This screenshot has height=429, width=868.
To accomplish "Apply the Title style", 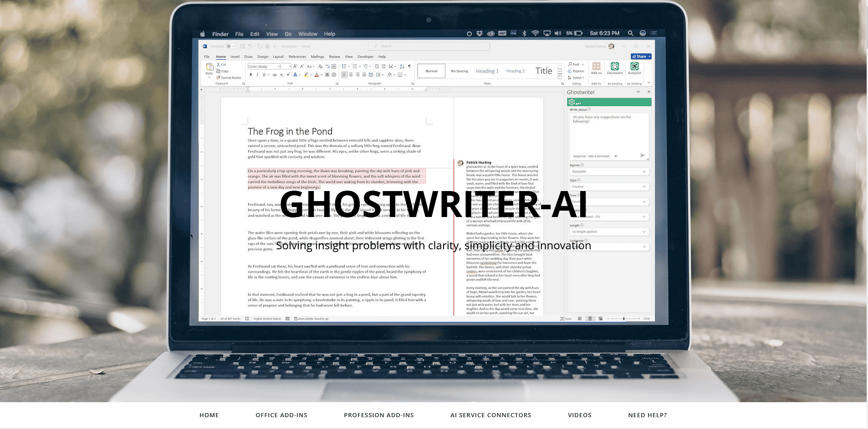I will pos(544,71).
